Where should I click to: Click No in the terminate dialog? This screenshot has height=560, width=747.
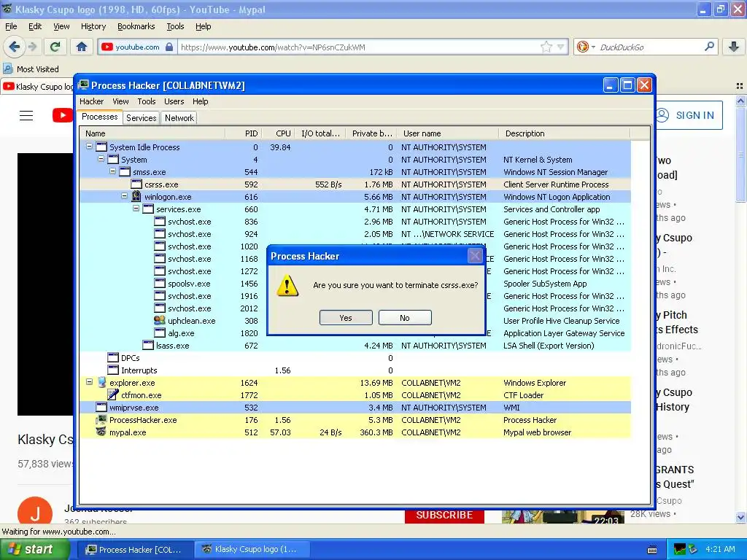point(405,318)
